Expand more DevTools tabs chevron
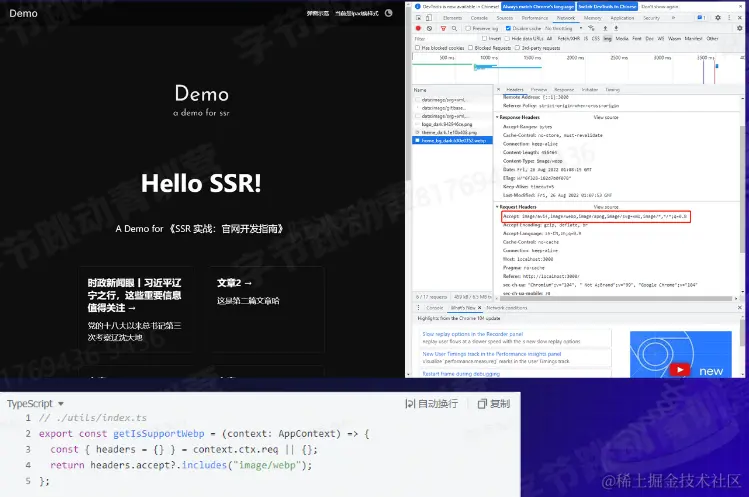Image resolution: width=749 pixels, height=497 pixels. tap(674, 18)
